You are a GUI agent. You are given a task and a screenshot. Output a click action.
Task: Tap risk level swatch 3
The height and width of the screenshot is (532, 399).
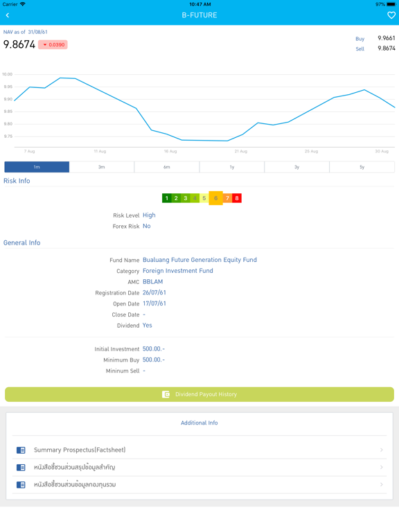185,198
